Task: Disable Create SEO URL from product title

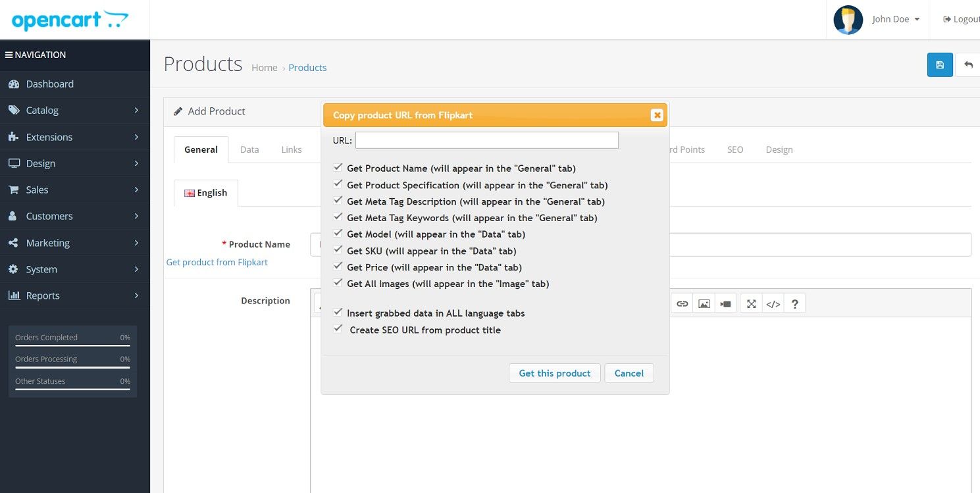Action: 338,329
